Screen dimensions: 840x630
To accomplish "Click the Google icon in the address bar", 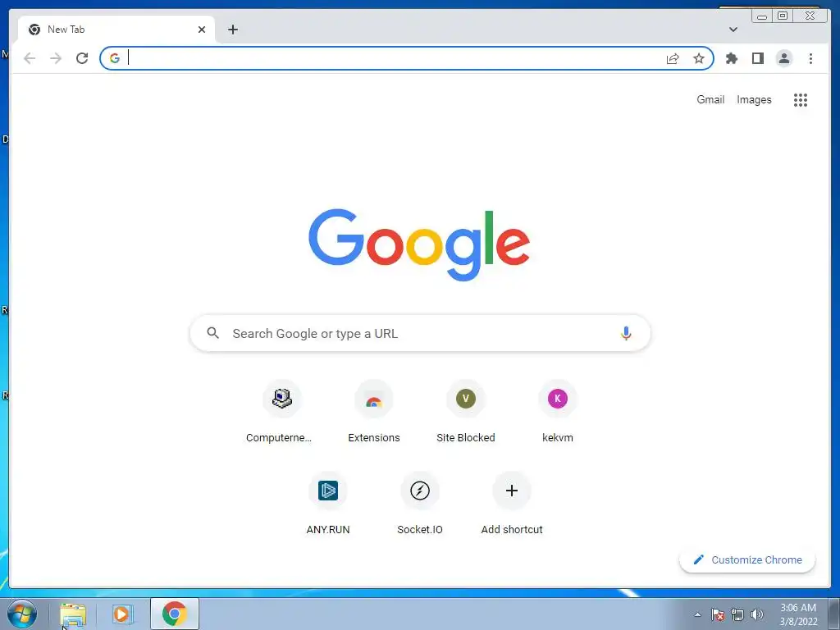I will click(x=115, y=58).
